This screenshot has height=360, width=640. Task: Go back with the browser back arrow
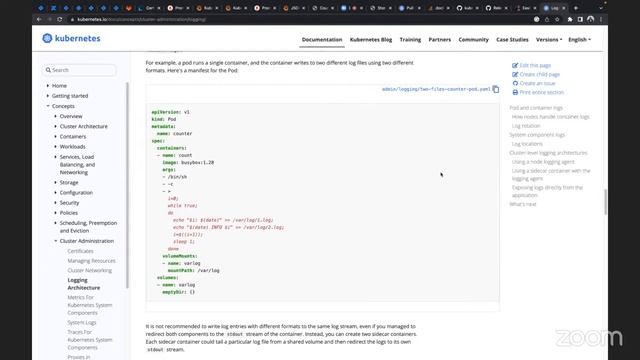[39, 19]
